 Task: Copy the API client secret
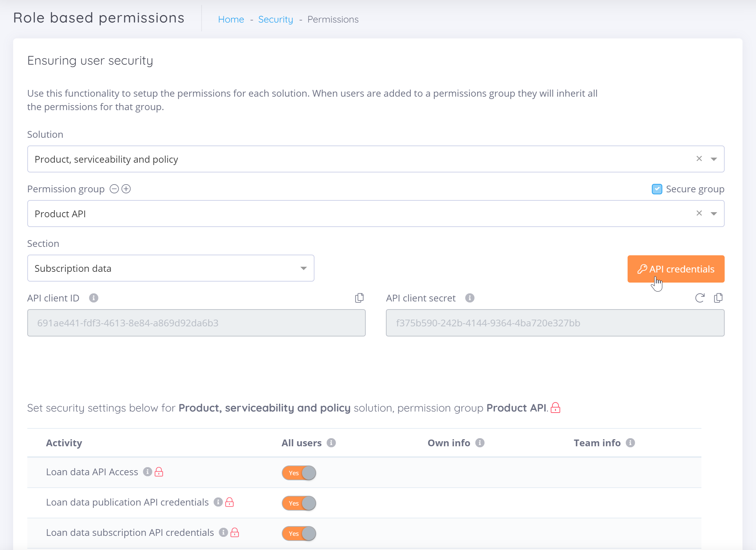[718, 298]
